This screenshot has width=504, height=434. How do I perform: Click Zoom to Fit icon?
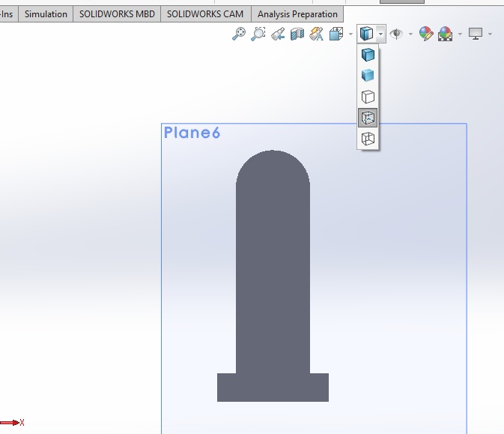[239, 34]
